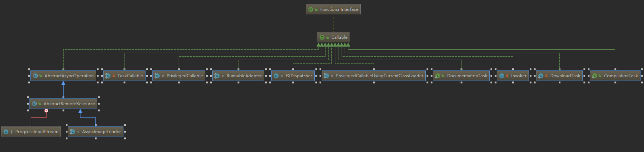Click the class icon of ProgressInputStream
Viewport: 644px width, 152px height.
click(6, 132)
